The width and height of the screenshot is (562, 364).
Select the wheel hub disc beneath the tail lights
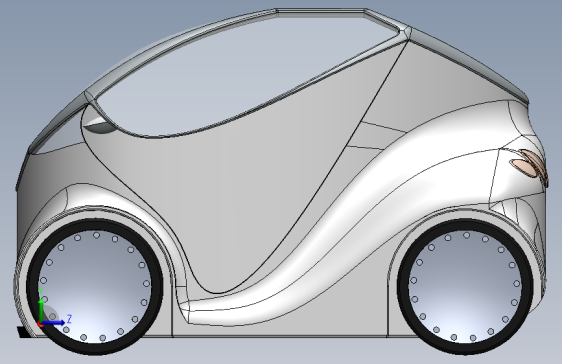(x=465, y=287)
